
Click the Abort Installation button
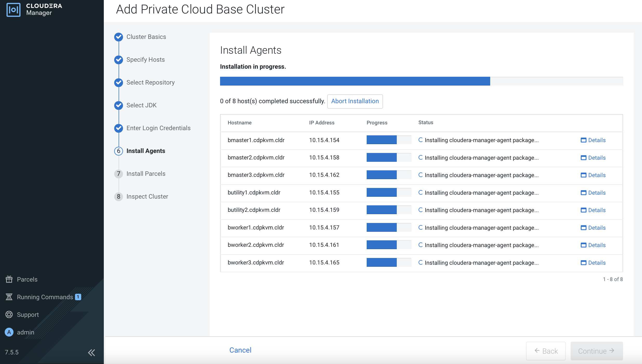(355, 101)
